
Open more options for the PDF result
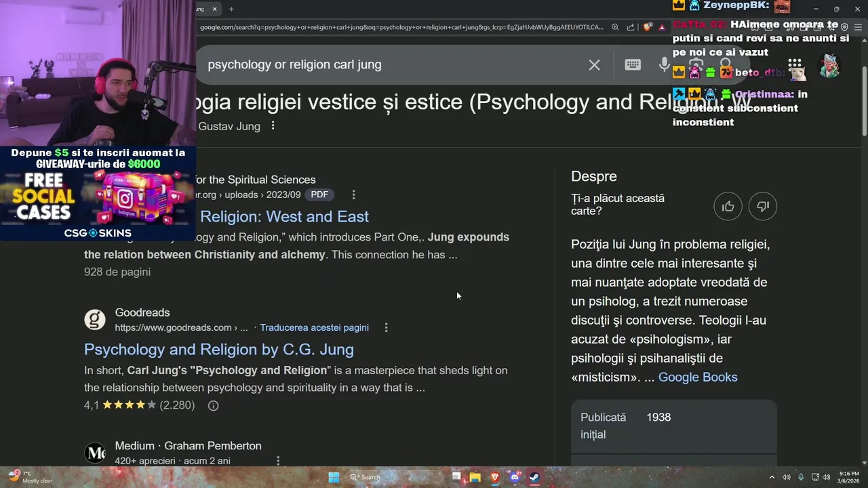click(x=353, y=195)
